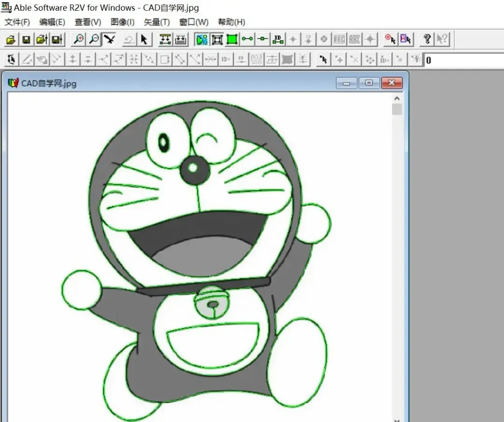Toggle the raster image display button
504x422 pixels.
click(202, 40)
